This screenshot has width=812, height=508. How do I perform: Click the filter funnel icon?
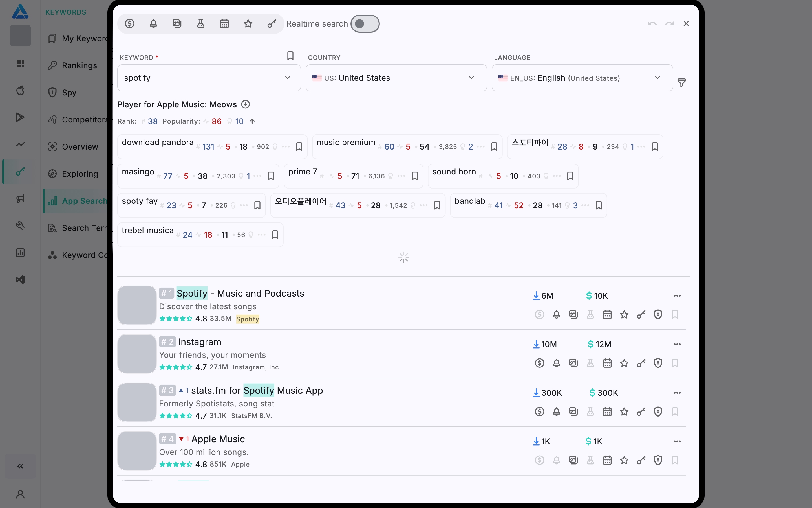(x=681, y=82)
